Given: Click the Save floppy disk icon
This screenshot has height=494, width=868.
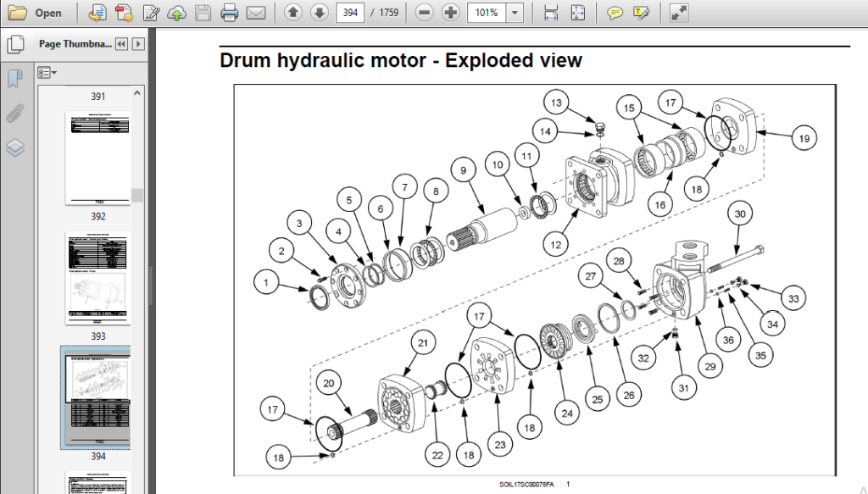Looking at the screenshot, I should coord(203,13).
